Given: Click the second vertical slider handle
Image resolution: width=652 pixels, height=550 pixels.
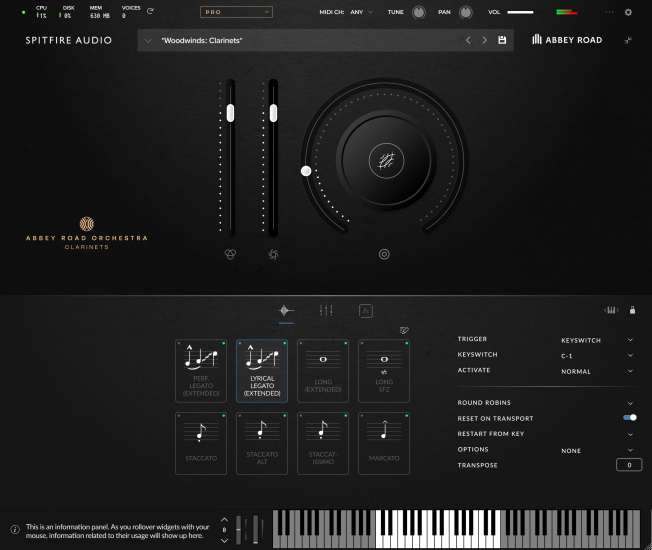Looking at the screenshot, I should (x=273, y=113).
